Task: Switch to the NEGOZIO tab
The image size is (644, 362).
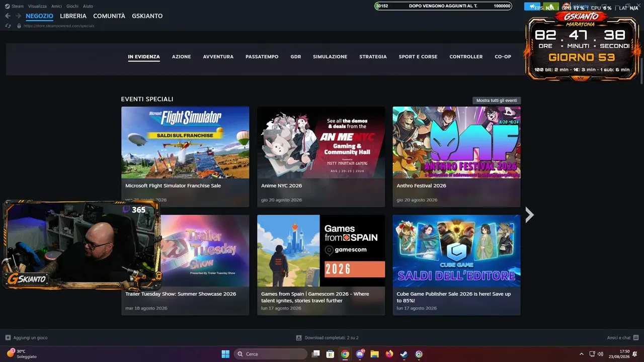Action: (39, 16)
